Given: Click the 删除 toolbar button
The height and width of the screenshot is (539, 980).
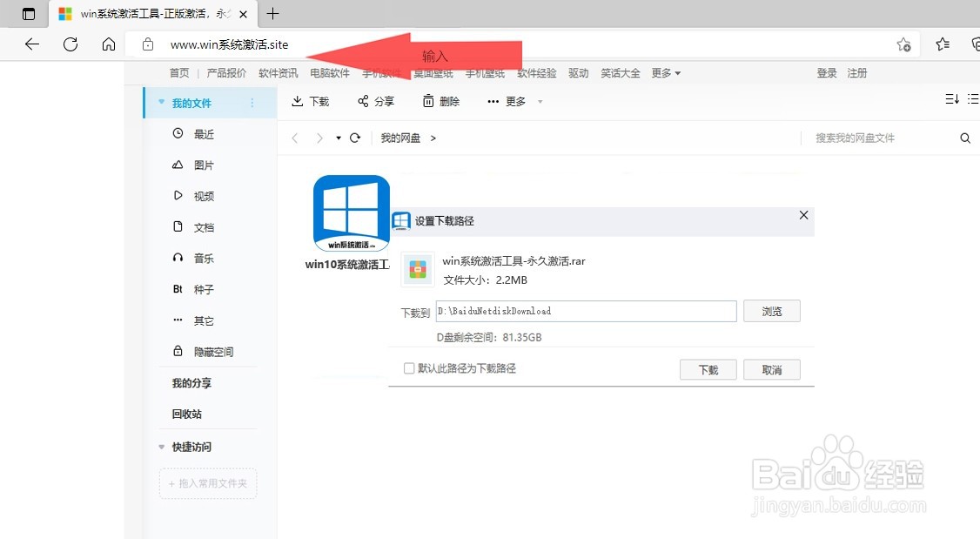Looking at the screenshot, I should 441,101.
